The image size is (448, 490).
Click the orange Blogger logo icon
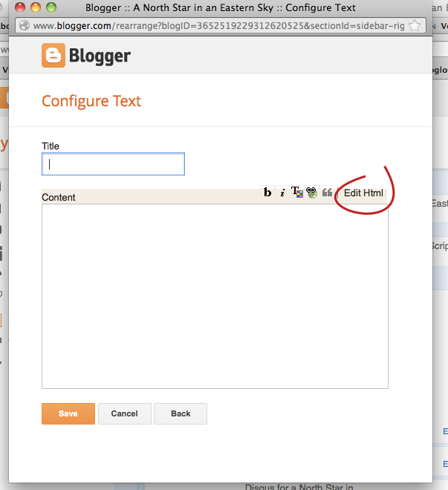tap(53, 56)
